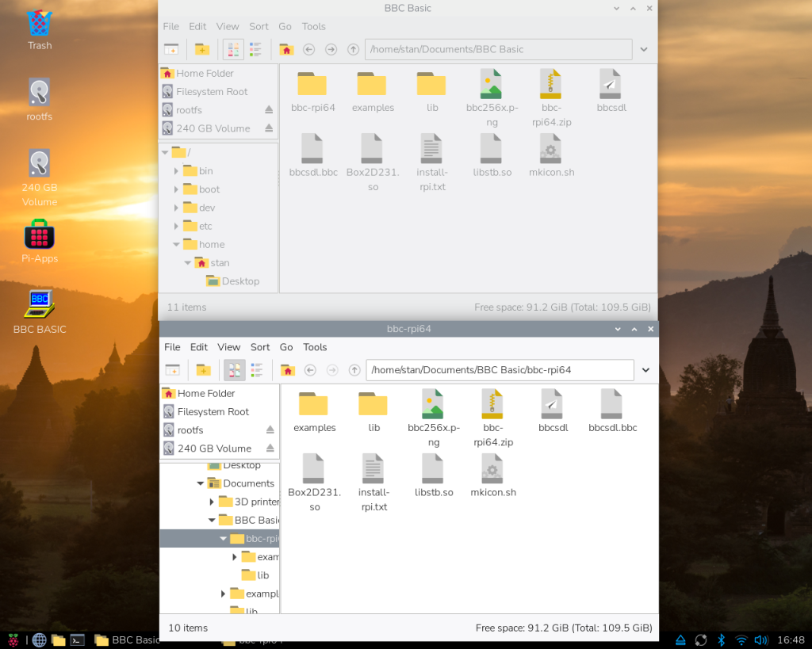Switch the BBC Basic window to detailed list view
Viewport: 812px width, 649px height.
(x=255, y=49)
